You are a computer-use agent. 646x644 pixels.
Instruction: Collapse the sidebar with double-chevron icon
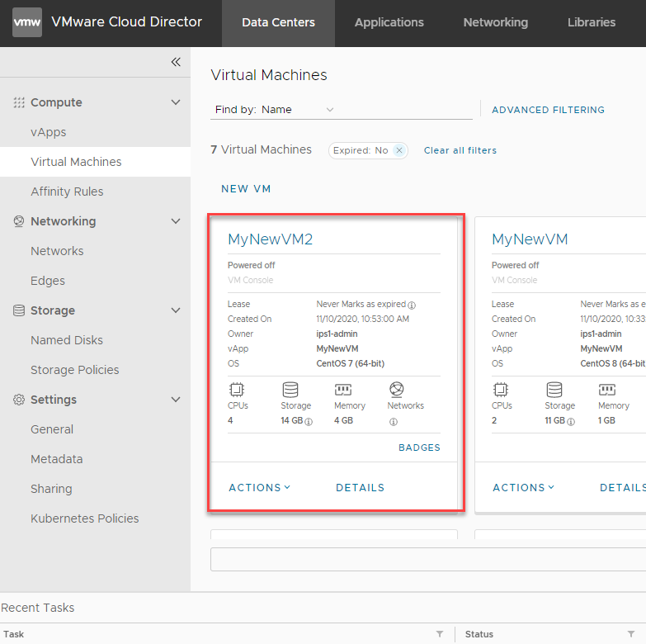176,62
